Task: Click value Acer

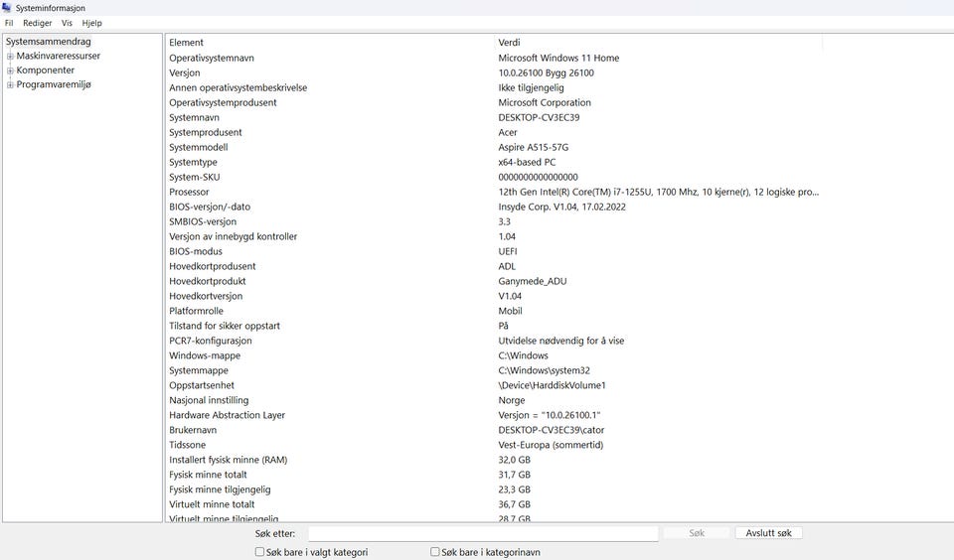Action: coord(508,132)
